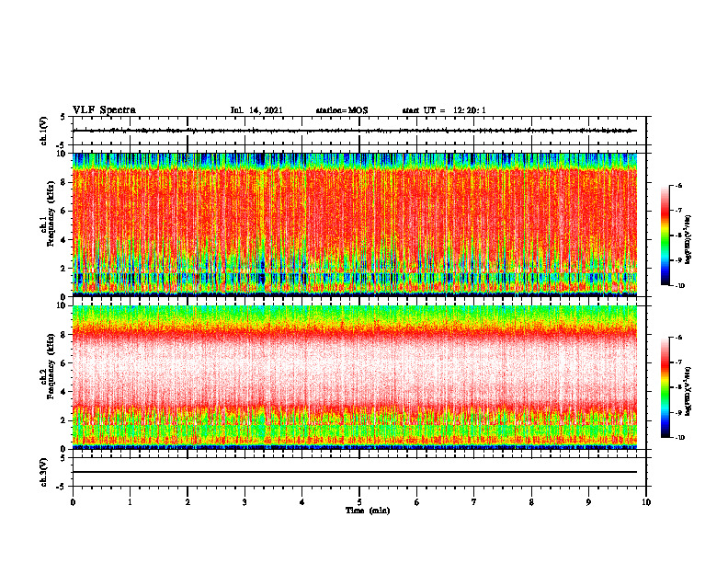
Task: Click the 'start UT = 12:20:1' text
Action: 444,110
